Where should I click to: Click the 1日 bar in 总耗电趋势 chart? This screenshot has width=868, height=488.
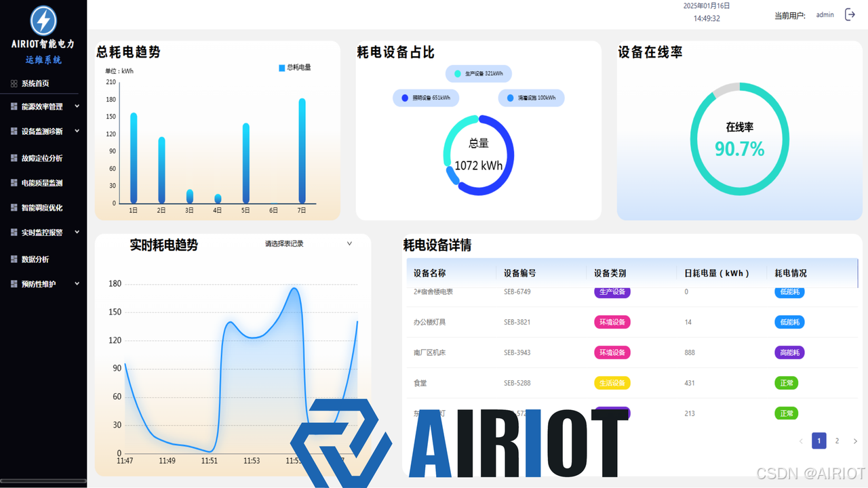pos(134,158)
